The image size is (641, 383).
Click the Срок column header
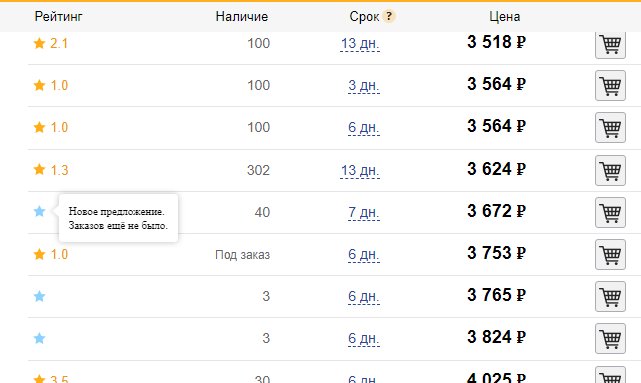pos(364,17)
